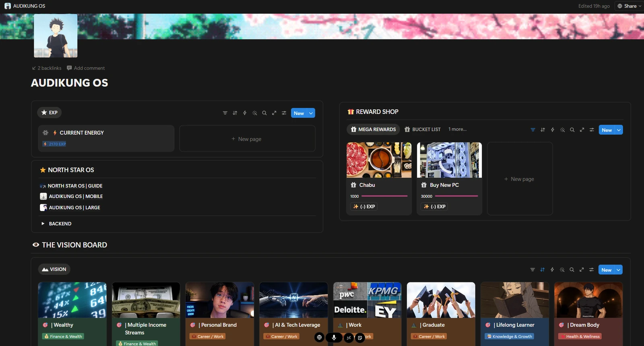Open Reward Shop automations lightning icon
644x346 pixels.
click(x=553, y=130)
